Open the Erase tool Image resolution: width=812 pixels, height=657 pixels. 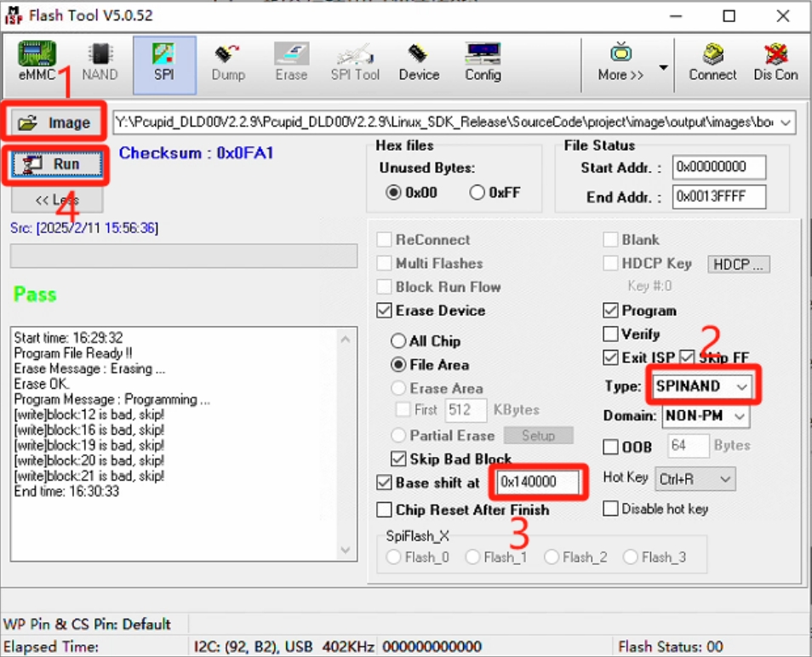pyautogui.click(x=292, y=63)
